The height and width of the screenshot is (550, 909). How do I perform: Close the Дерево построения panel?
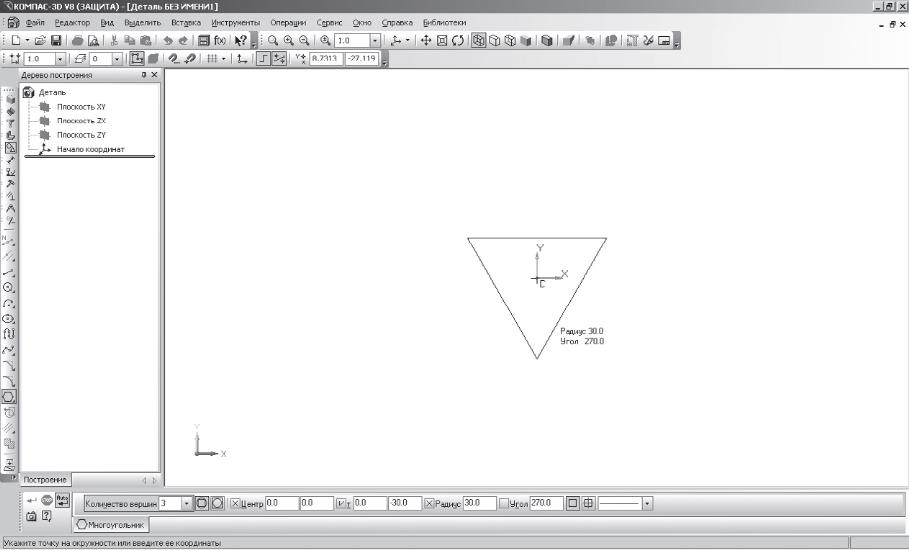pos(154,75)
